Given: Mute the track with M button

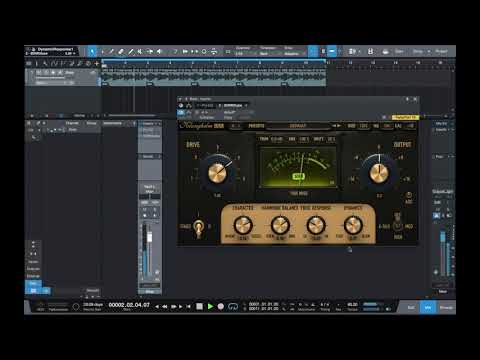Looking at the screenshot, I should tap(39, 72).
